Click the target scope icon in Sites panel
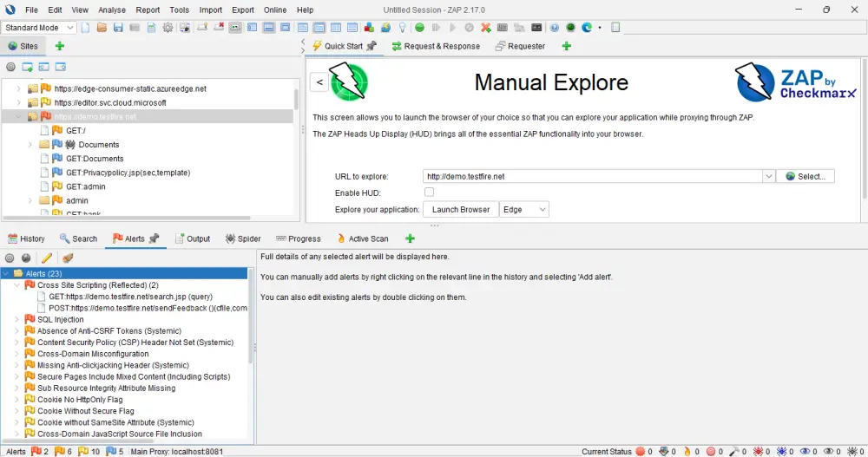Image resolution: width=868 pixels, height=457 pixels. 10,67
